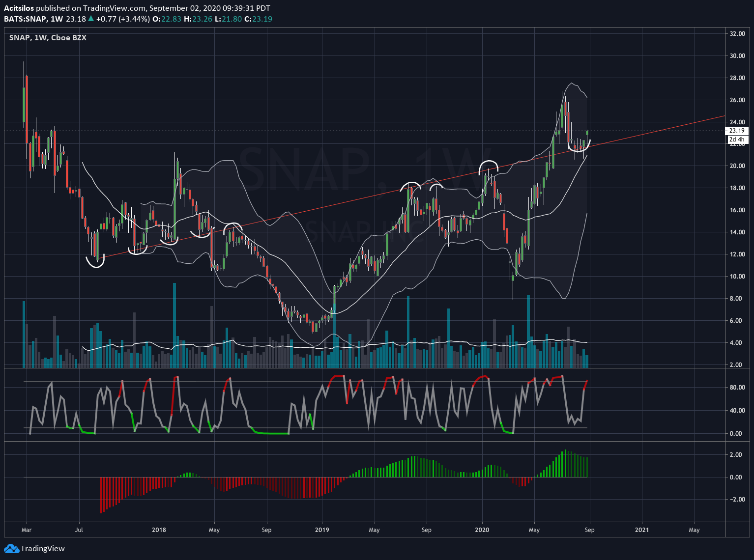Click the 6.00 price axis label
Screen dimensions: 754x560
click(736, 321)
